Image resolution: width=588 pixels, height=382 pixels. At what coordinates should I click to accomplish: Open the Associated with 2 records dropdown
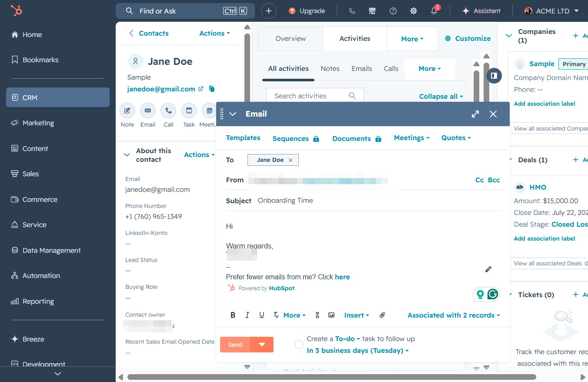coord(454,315)
